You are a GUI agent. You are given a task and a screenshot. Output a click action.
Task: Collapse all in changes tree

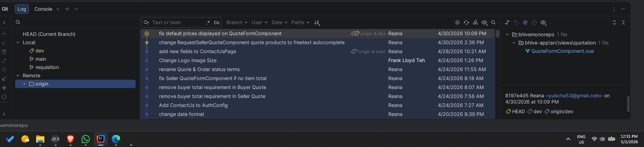pyautogui.click(x=623, y=22)
